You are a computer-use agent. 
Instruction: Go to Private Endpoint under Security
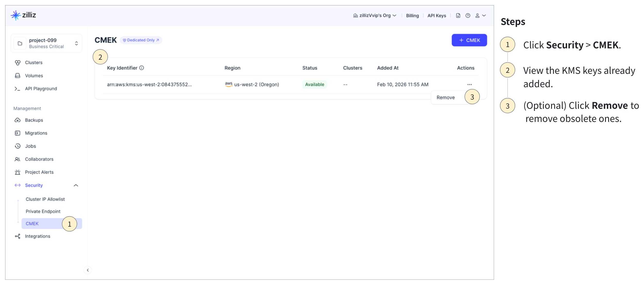pyautogui.click(x=43, y=211)
